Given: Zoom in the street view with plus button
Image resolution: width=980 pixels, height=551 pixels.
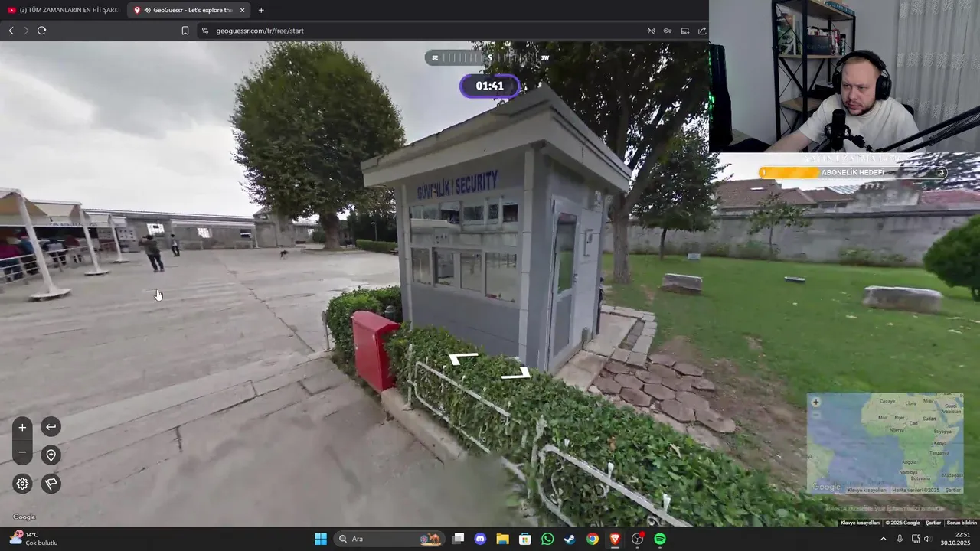Looking at the screenshot, I should coord(22,428).
